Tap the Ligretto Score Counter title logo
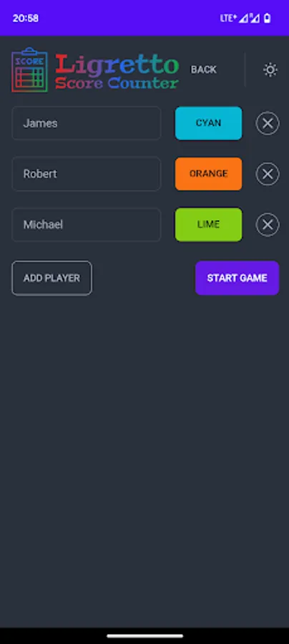This screenshot has width=289, height=644. (x=117, y=72)
